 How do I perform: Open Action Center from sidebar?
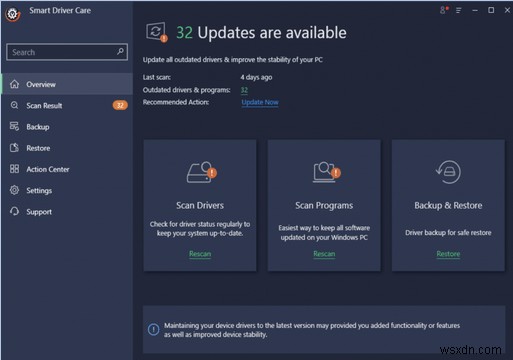tap(67, 169)
